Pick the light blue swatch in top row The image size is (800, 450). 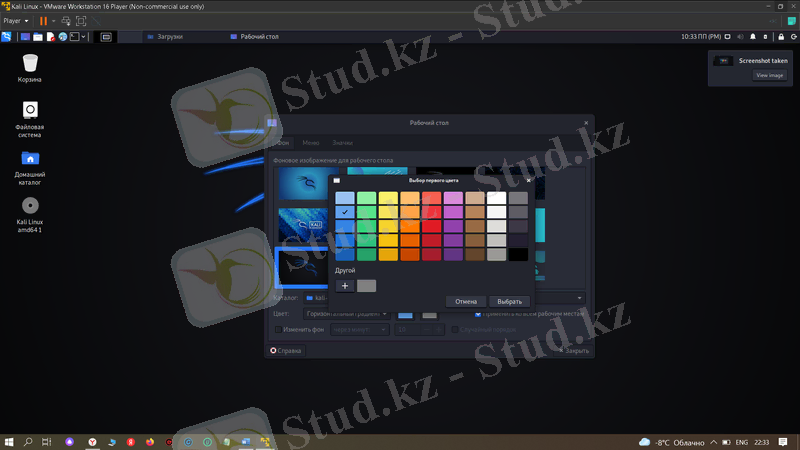345,198
